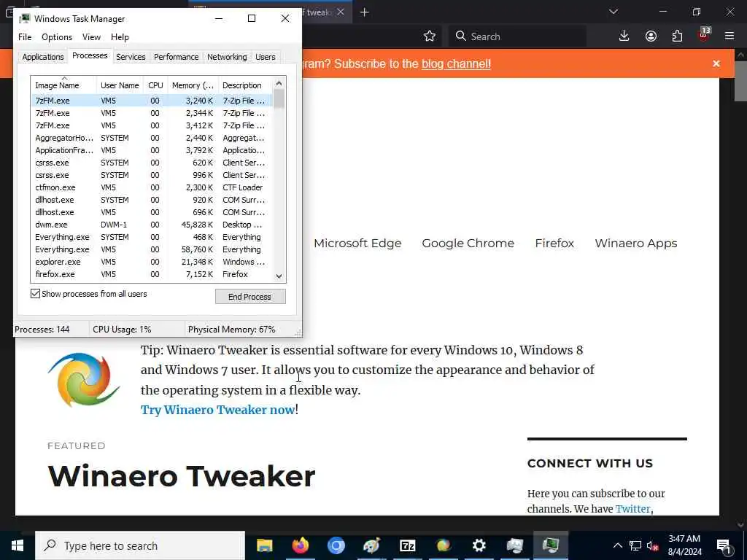The image size is (747, 560).
Task: Open Task Manager Help menu
Action: click(120, 37)
